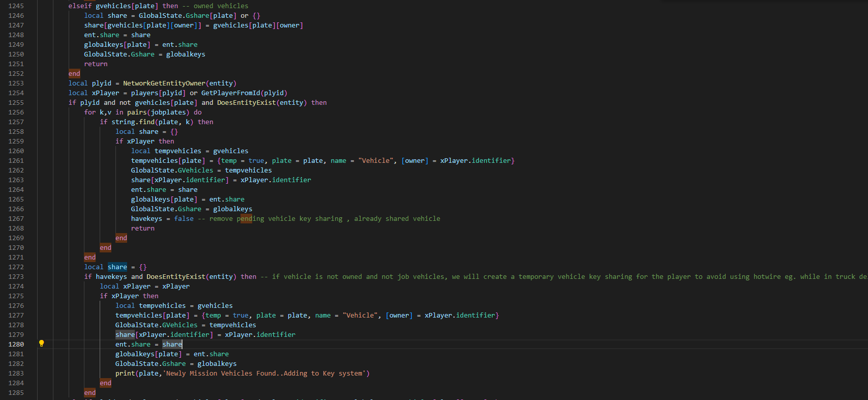Click the highlighted 'end' on line 1270
The image size is (868, 400).
tap(106, 248)
